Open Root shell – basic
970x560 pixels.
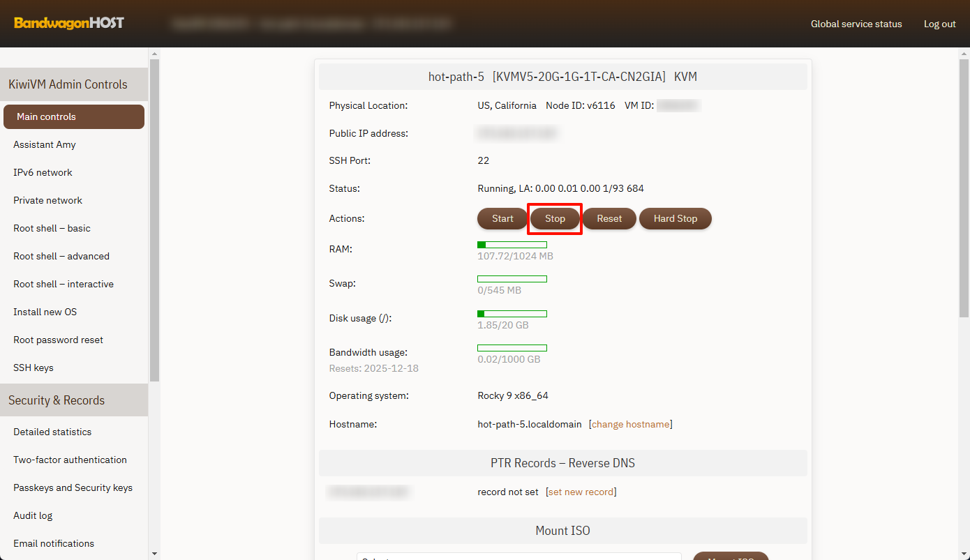[52, 228]
